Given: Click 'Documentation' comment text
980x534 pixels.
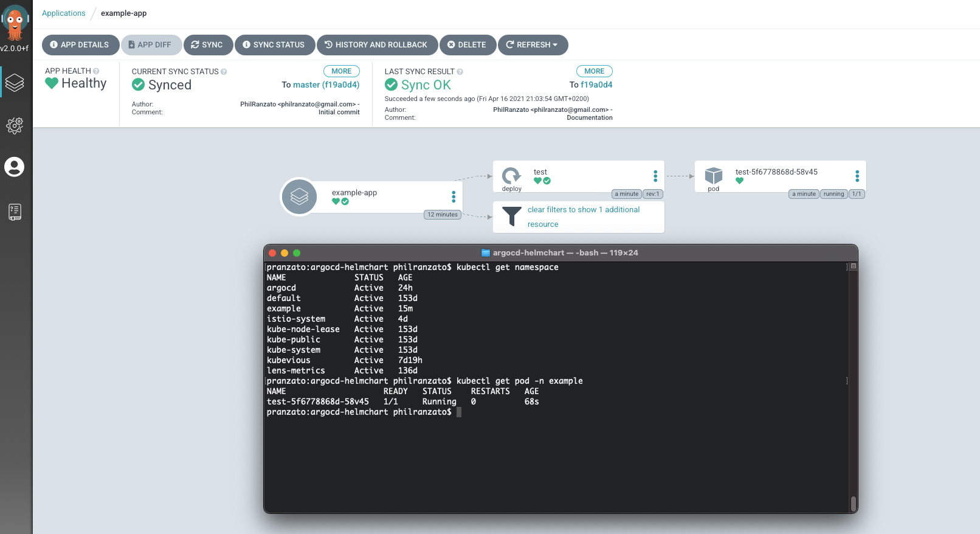Looking at the screenshot, I should (x=590, y=118).
